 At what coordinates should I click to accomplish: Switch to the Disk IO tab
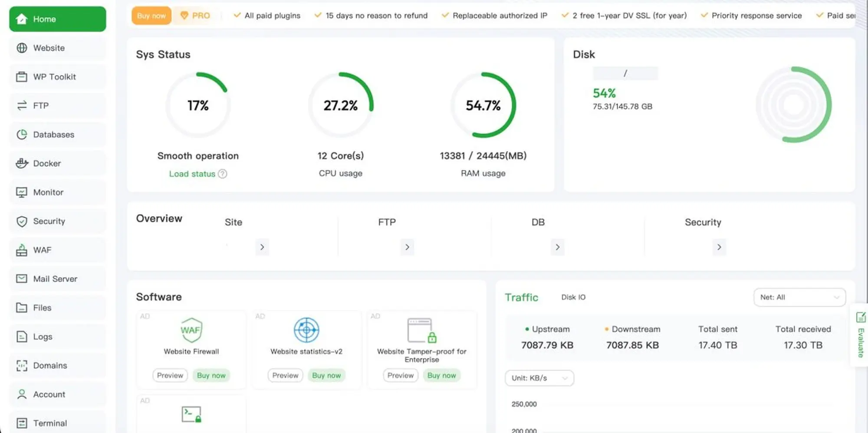573,297
